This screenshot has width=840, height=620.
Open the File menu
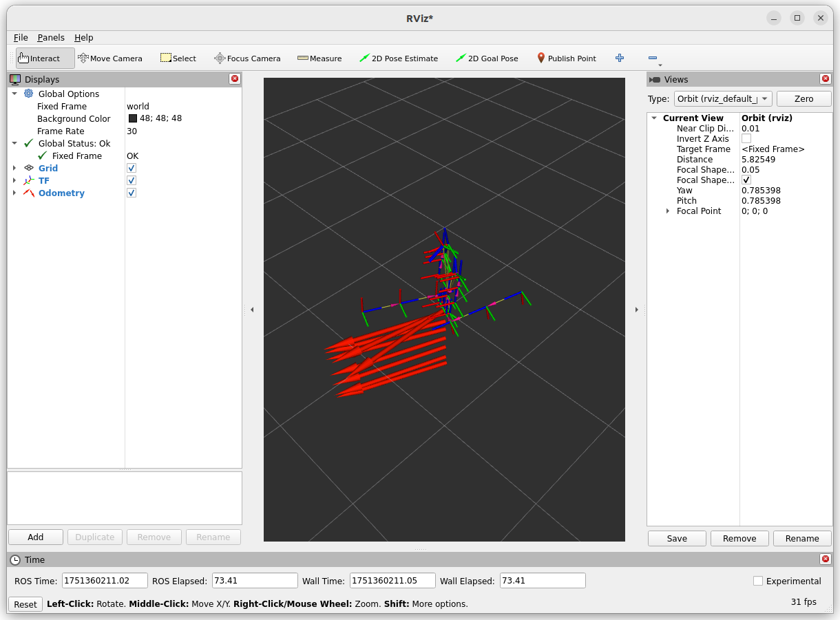[21, 37]
